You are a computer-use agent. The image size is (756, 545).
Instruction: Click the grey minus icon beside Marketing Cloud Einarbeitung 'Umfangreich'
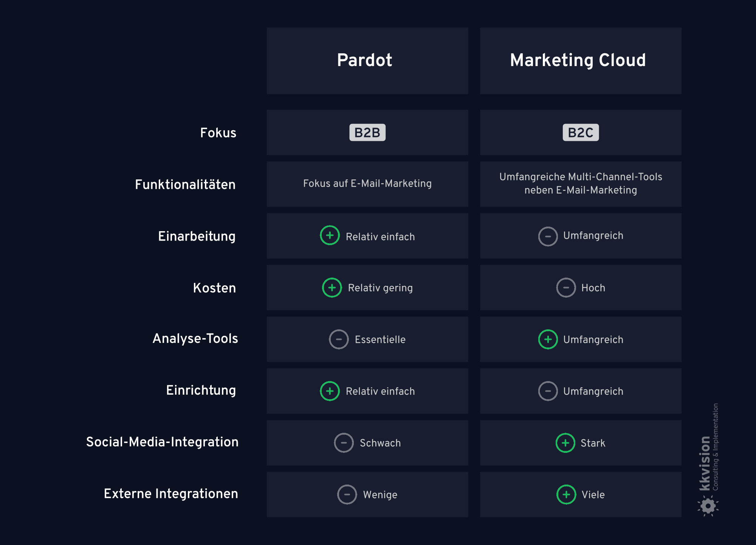[548, 236]
